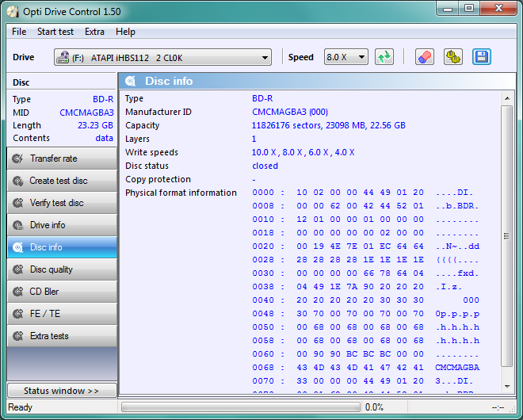Click the Disc info header disc icon
523x420 pixels.
coord(131,81)
